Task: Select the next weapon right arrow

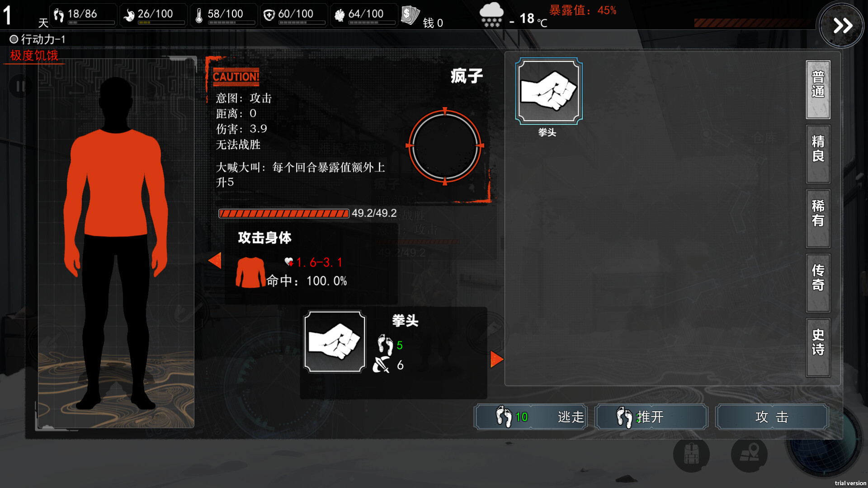Action: (497, 359)
